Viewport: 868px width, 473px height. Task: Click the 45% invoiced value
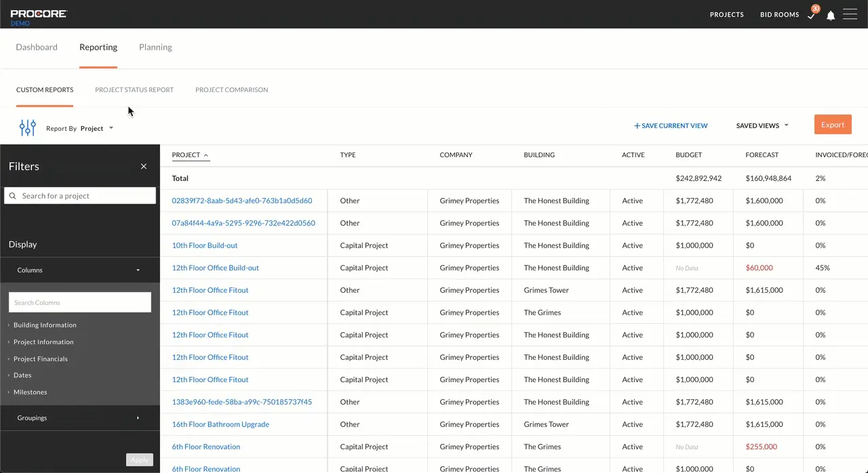click(x=823, y=268)
